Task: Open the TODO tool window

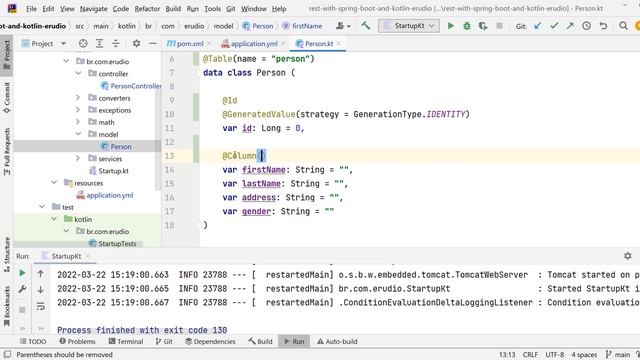Action: point(33,341)
